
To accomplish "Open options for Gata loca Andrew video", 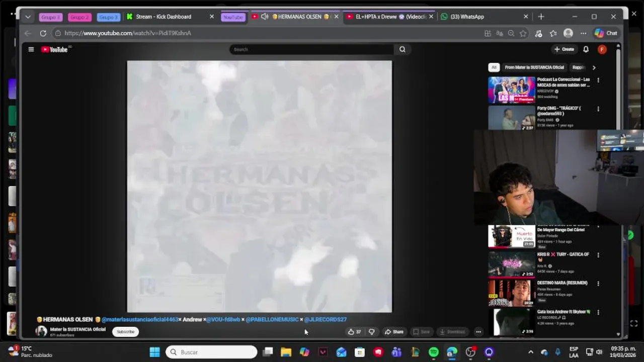I will pyautogui.click(x=598, y=312).
